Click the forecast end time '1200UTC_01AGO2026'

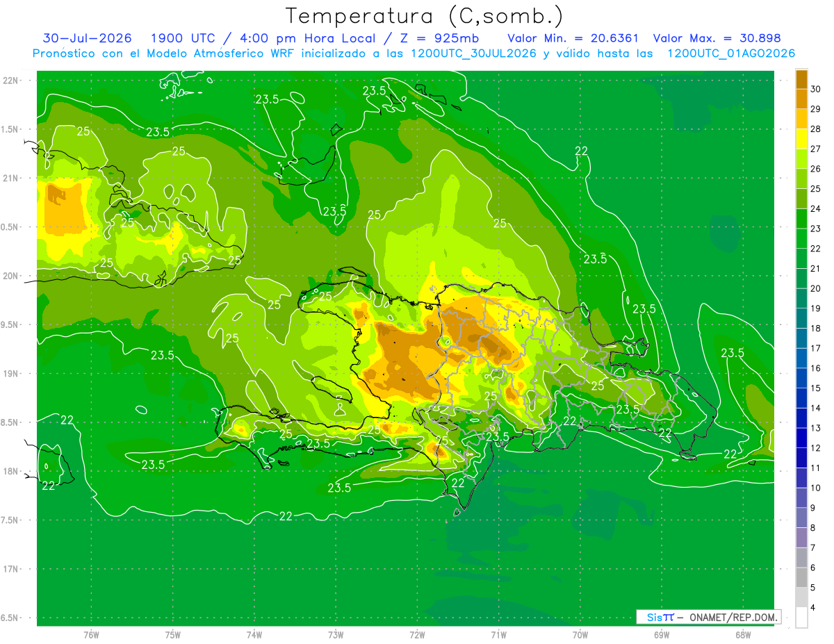click(731, 53)
